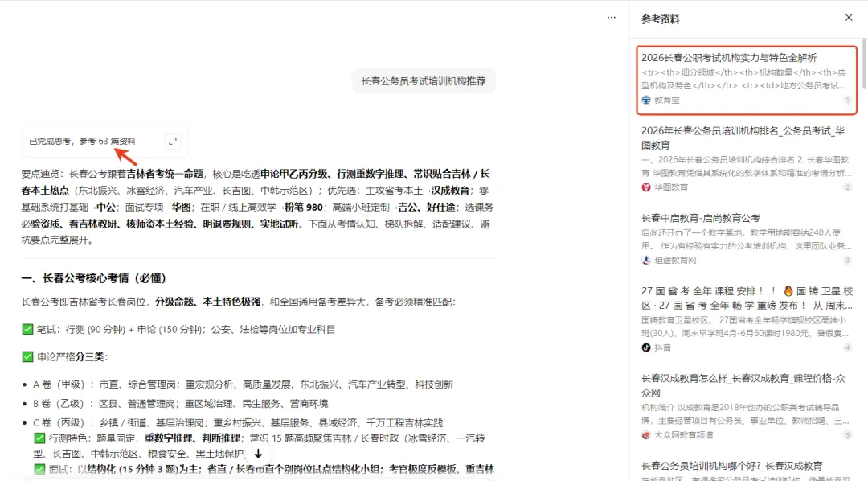Click the snippet text under 长春中启教育-启尚教育公考
Viewport: 868px width, 481px height.
746,239
